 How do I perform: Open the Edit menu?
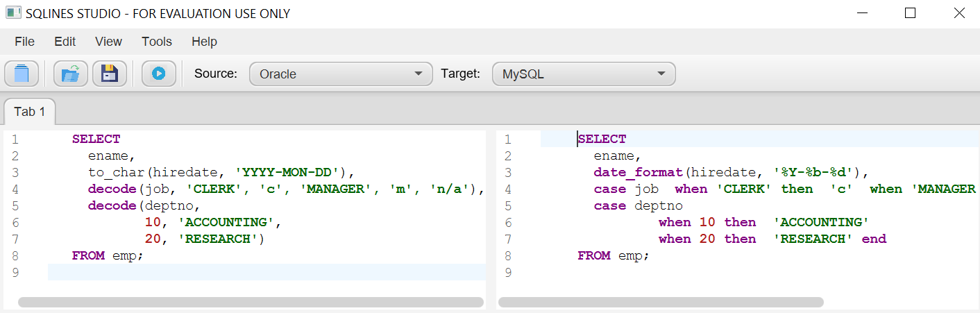click(65, 42)
